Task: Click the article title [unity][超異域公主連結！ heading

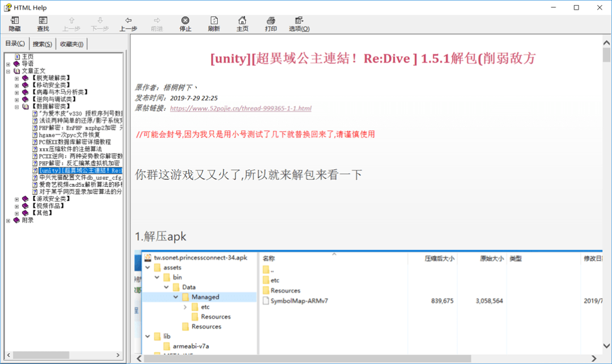Action: pyautogui.click(x=373, y=58)
